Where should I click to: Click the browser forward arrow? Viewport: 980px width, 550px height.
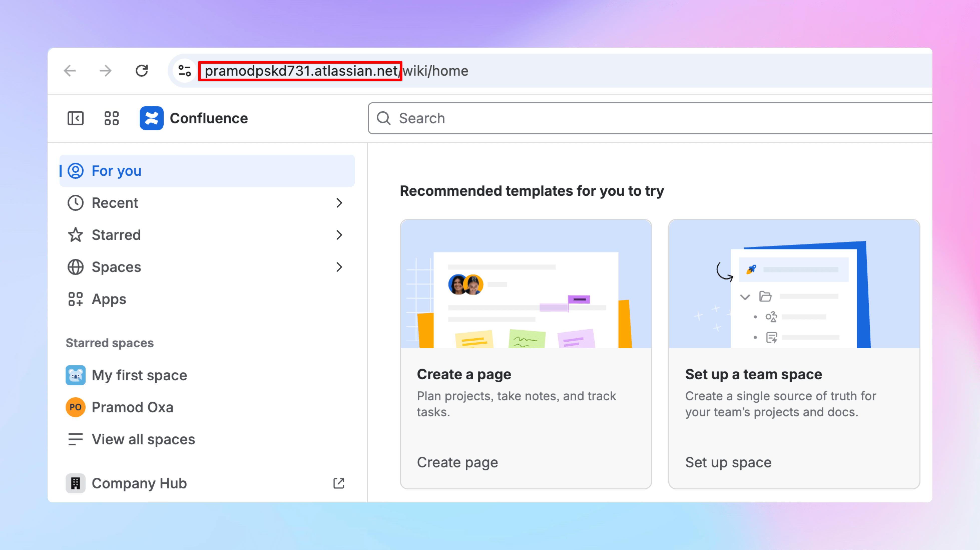click(x=105, y=71)
